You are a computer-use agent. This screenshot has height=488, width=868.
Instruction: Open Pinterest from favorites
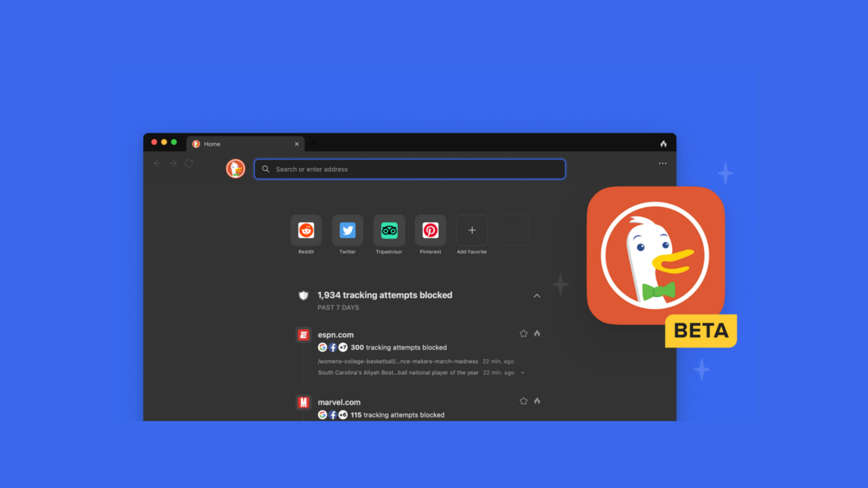coord(430,230)
